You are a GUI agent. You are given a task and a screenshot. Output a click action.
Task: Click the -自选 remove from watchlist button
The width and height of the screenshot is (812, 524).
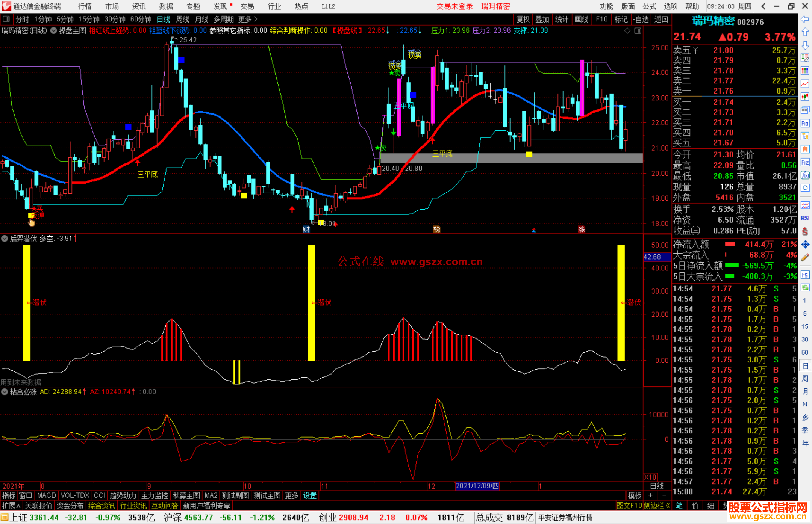(x=641, y=19)
